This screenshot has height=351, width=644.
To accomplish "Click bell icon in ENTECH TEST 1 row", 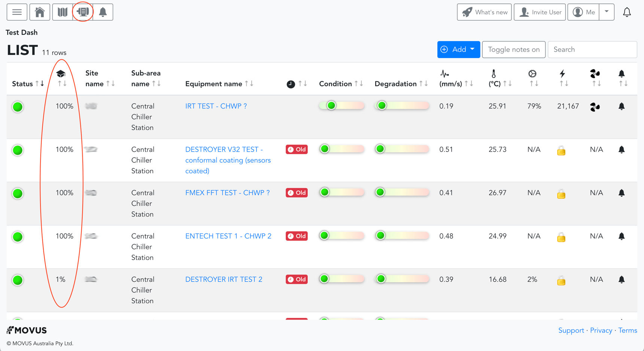I will (622, 236).
